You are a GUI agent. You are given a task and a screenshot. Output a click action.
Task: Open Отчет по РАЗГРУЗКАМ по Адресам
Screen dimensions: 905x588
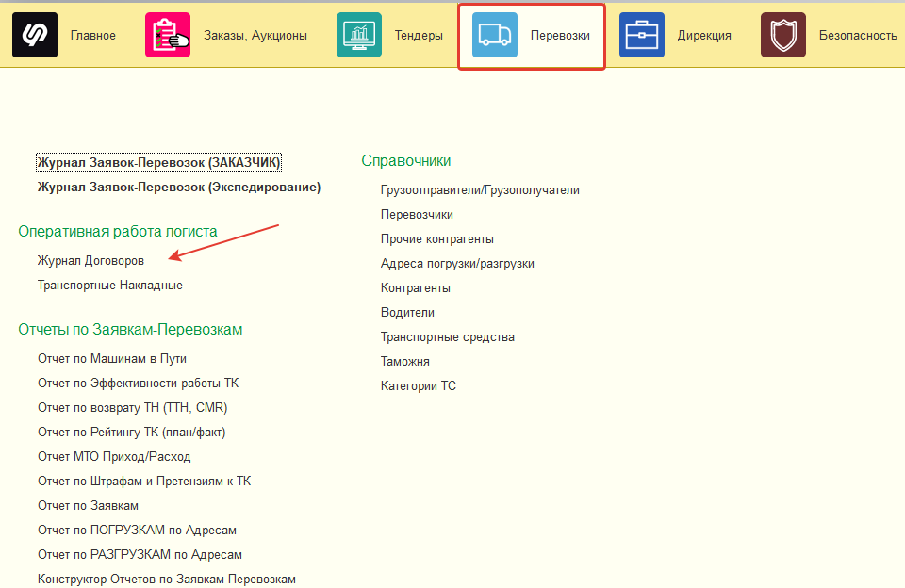140,554
